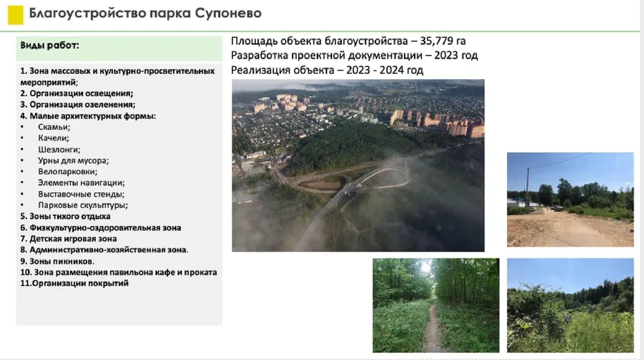Select the bullet «Скамьи»
This screenshot has height=360, width=644.
[x=55, y=127]
